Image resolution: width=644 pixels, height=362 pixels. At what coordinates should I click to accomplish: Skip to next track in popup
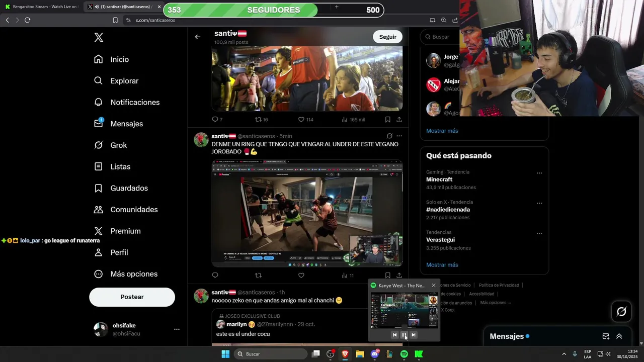pos(414,335)
